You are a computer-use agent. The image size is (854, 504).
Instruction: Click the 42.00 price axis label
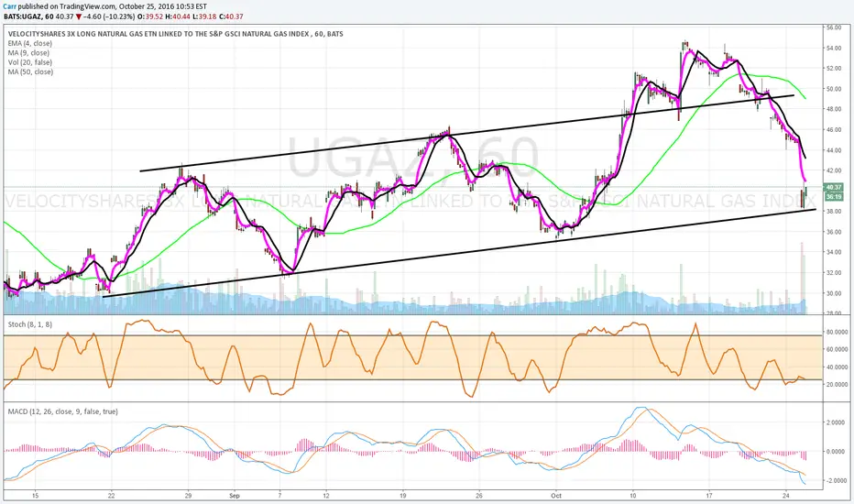(834, 170)
